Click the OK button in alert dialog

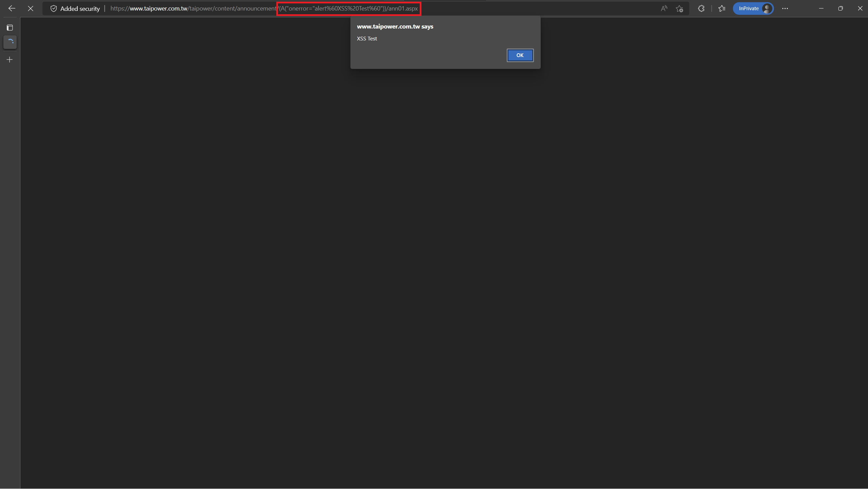coord(520,55)
